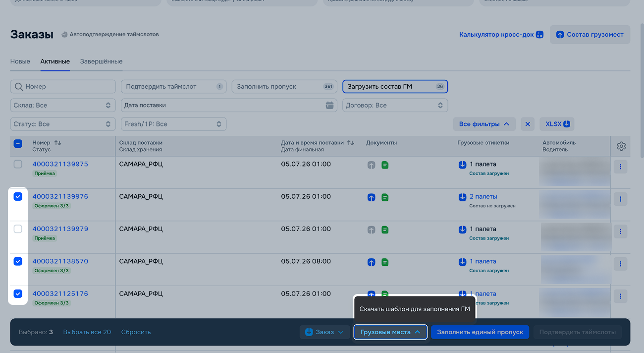The image size is (644, 353).
Task: Open green document icon for order 4000321139976
Action: tap(385, 197)
